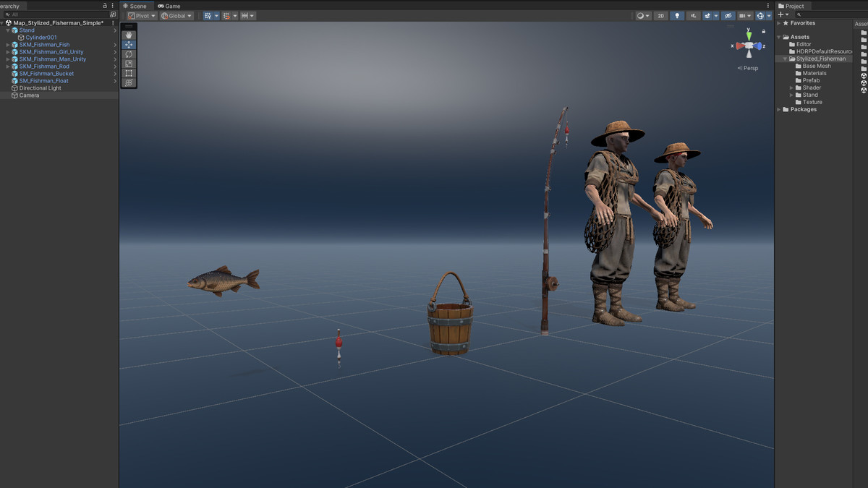Image resolution: width=868 pixels, height=488 pixels.
Task: Toggle grid snapping button
Action: (226, 15)
